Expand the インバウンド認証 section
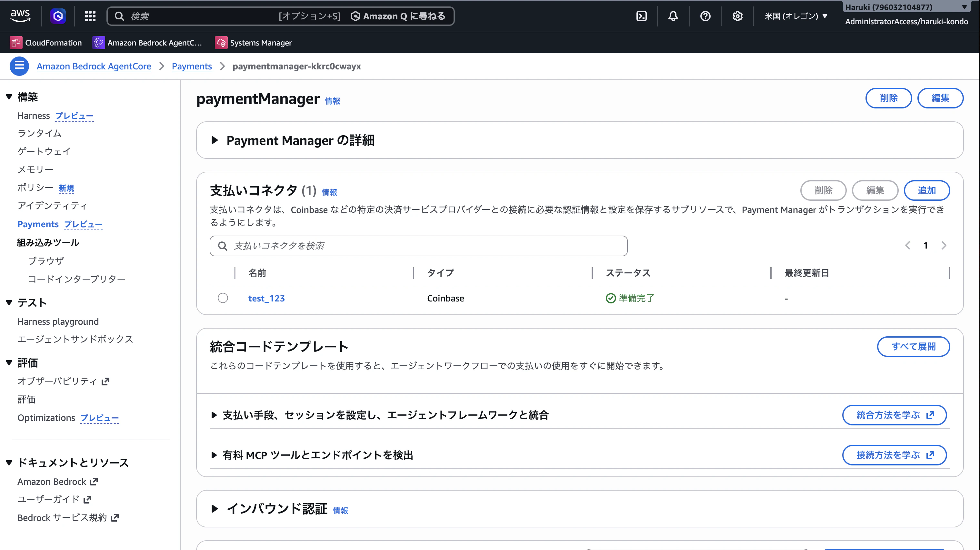Viewport: 980px width, 550px height. pyautogui.click(x=215, y=508)
